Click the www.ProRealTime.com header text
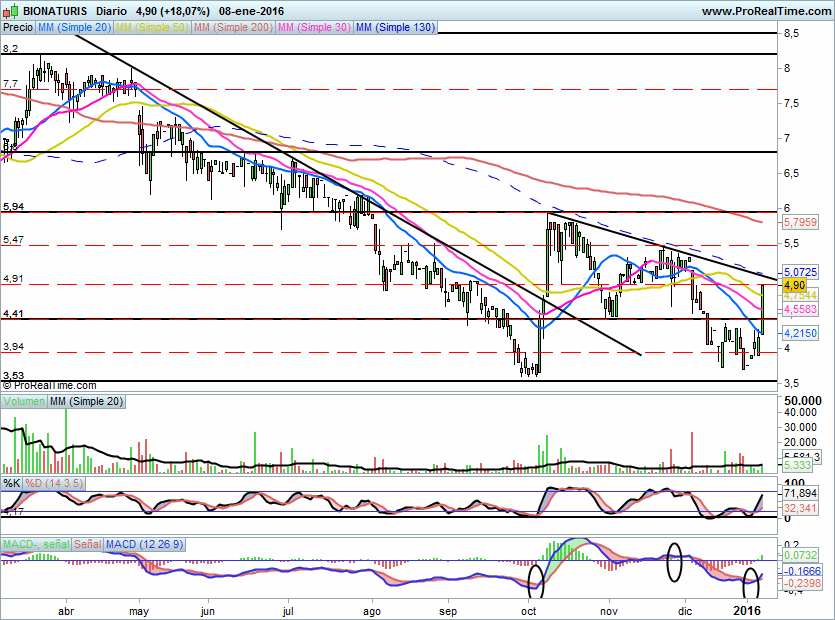Image resolution: width=835 pixels, height=620 pixels. [x=766, y=11]
